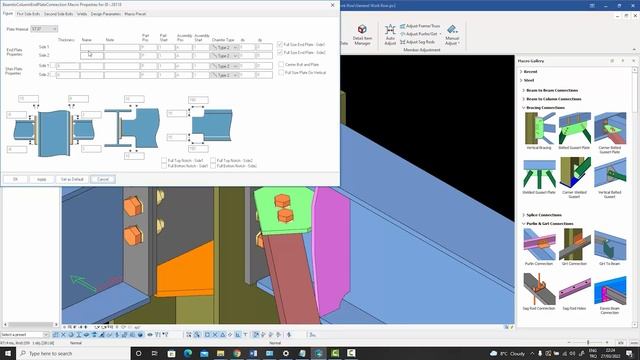
Task: Switch to the Macro Preset tab
Action: coord(135,14)
